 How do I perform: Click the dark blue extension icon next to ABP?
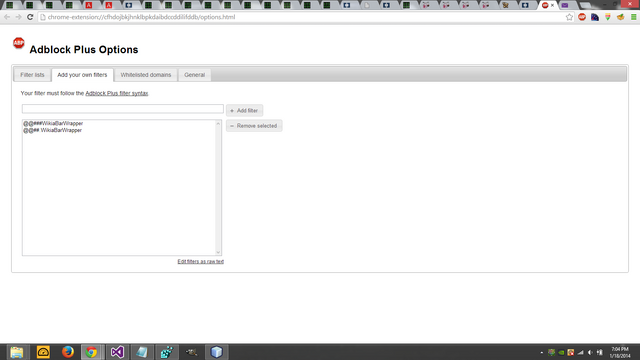[595, 17]
